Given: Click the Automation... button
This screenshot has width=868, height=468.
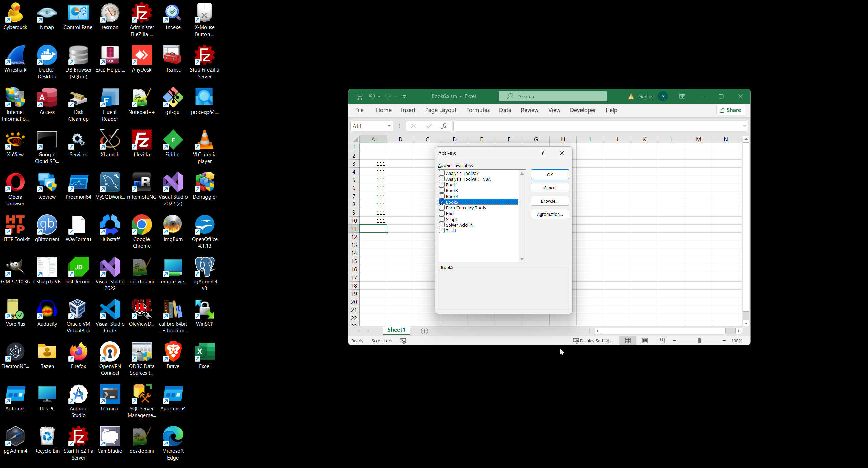Looking at the screenshot, I should (550, 214).
